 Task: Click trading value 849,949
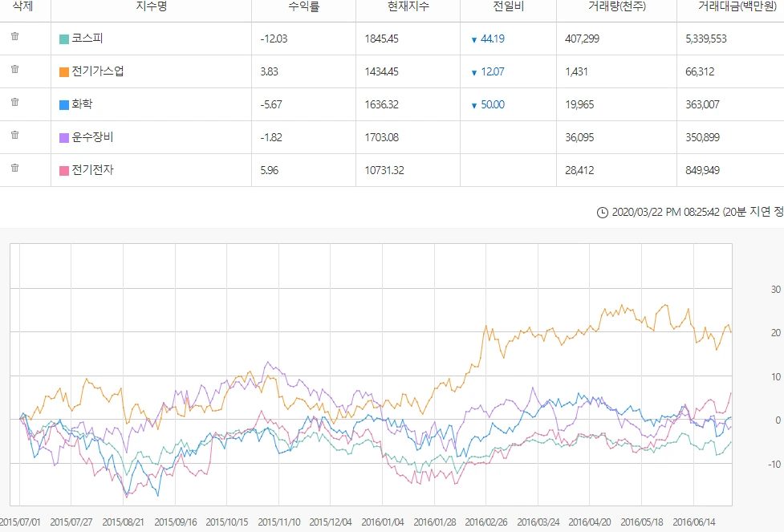(702, 171)
